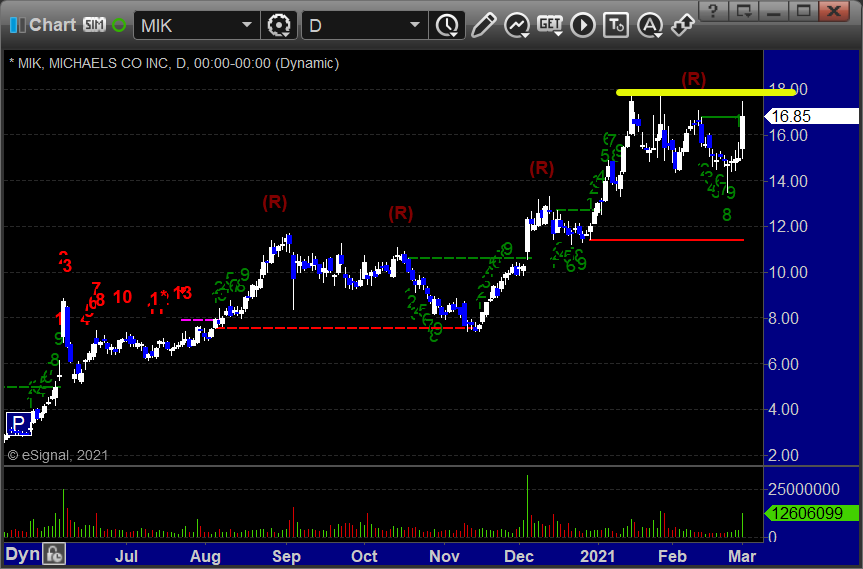863x569 pixels.
Task: Click the magenta dashed line near August
Action: click(x=198, y=320)
